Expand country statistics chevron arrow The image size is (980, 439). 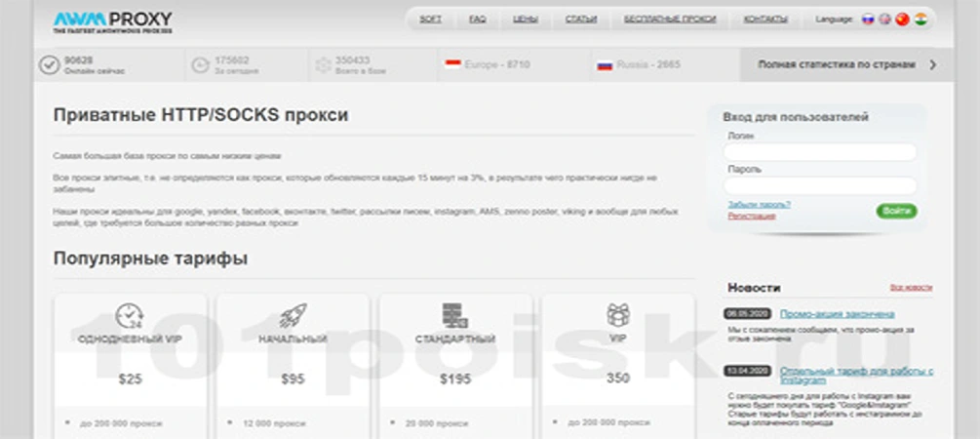933,64
